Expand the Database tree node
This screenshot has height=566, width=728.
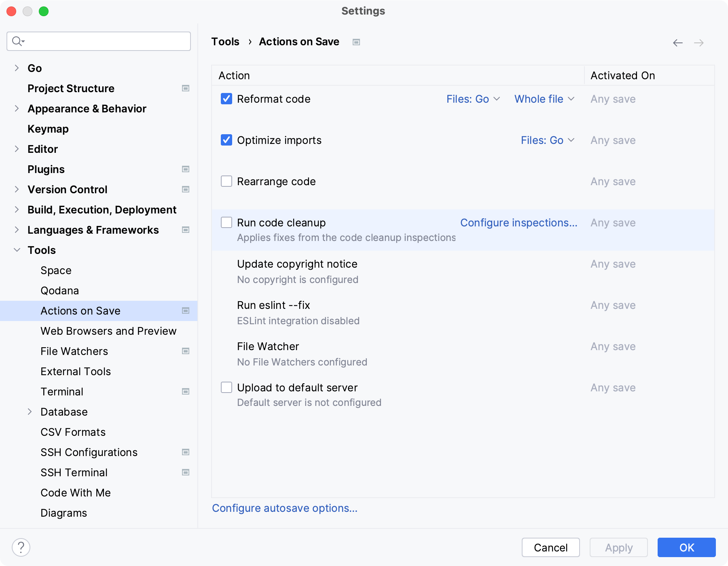(30, 412)
